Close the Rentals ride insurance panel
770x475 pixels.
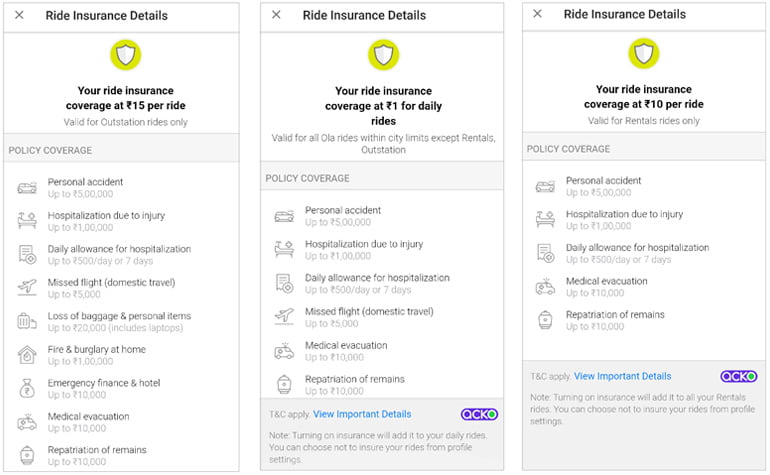[537, 15]
